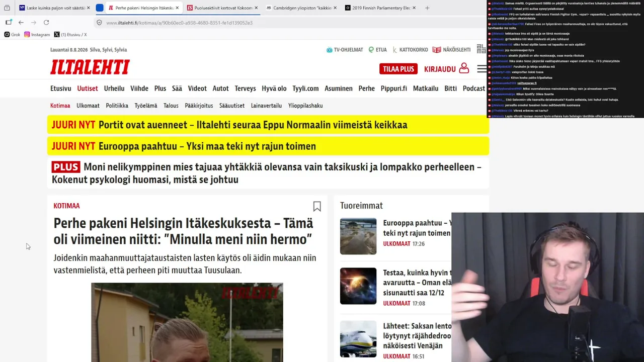644x362 pixels.
Task: Click the browser forward arrow
Action: coord(34,23)
